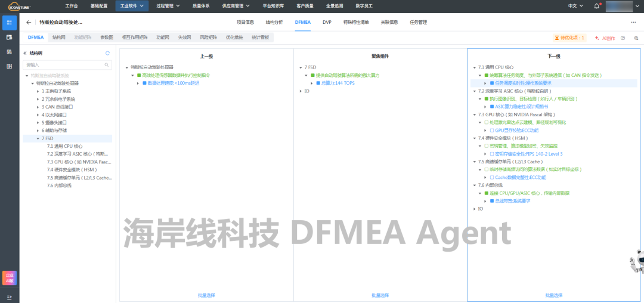The height and width of the screenshot is (303, 644).
Task: Open the second icon in the left sidebar
Action: click(10, 38)
